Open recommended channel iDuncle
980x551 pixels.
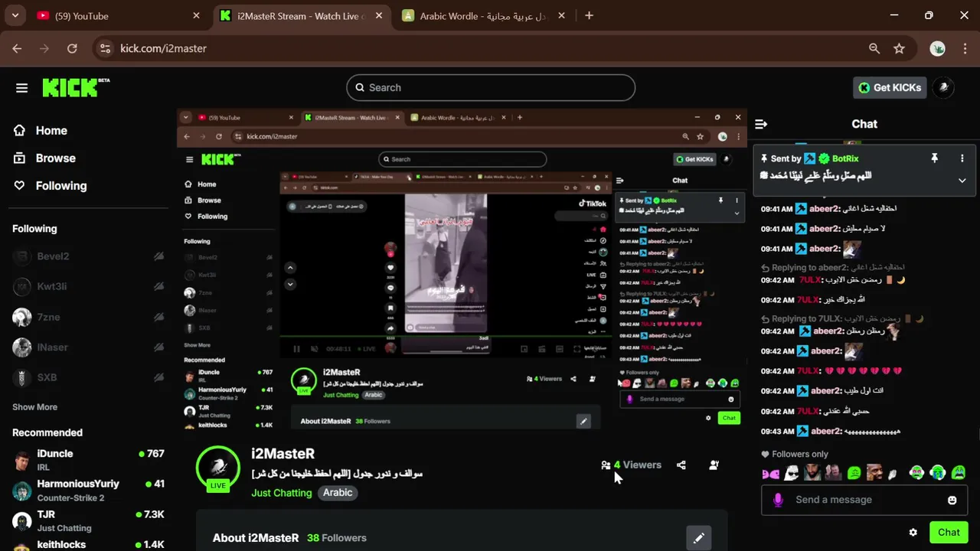88,460
